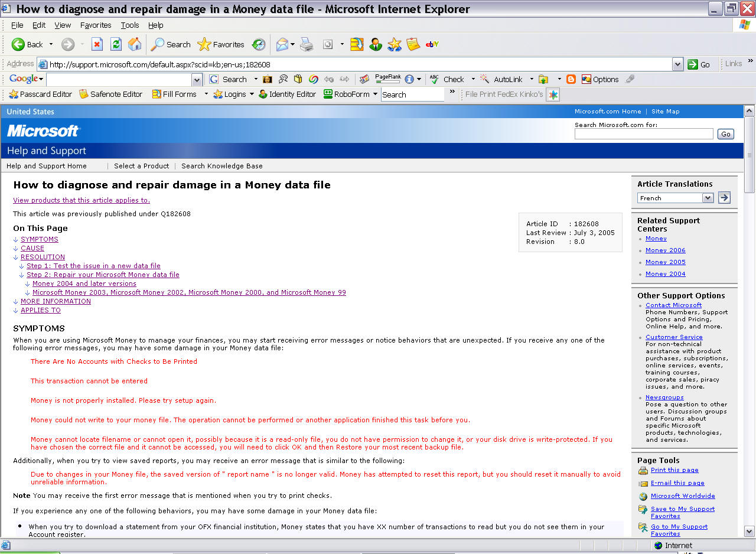Viewport: 756px width, 554px height.
Task: Open the Search pane in toolbar
Action: click(x=171, y=44)
